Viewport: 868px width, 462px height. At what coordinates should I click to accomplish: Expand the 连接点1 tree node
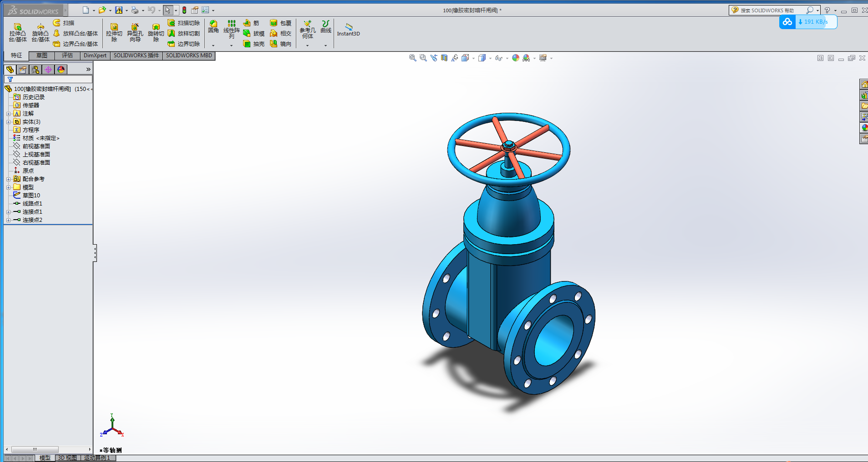(8, 212)
